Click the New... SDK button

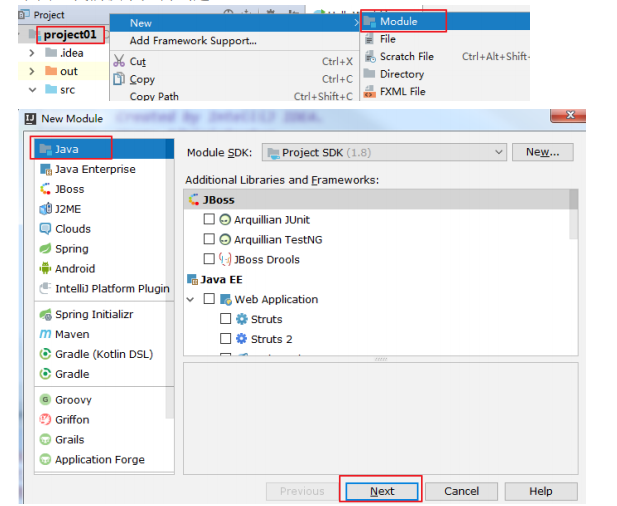(x=543, y=152)
